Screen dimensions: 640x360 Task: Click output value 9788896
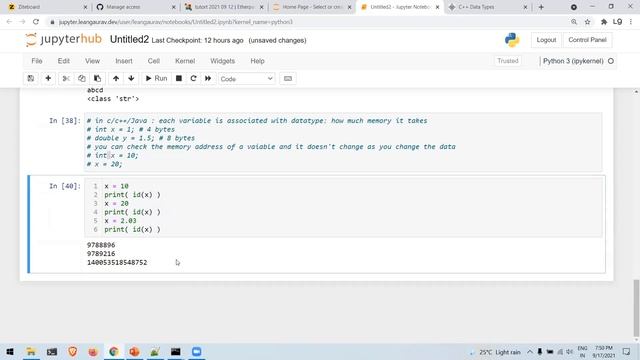(x=101, y=245)
